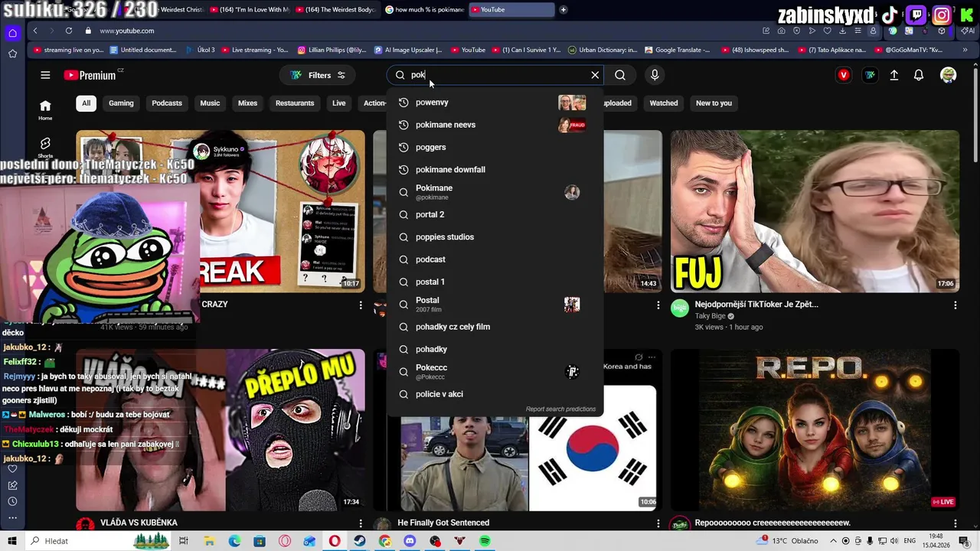Select the 'All' filter chip

coord(86,103)
